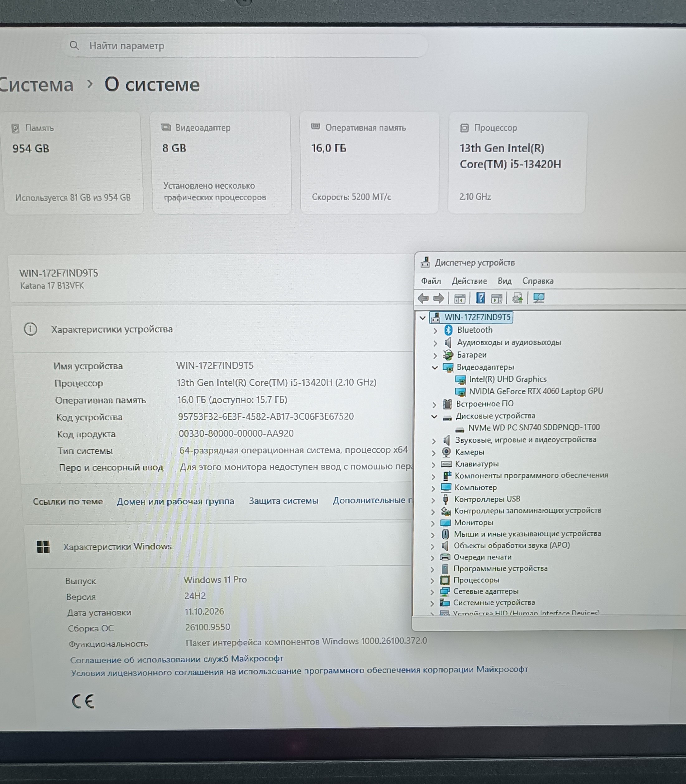Click the Forward arrow in Device Manager toolbar
This screenshot has height=784, width=686.
click(x=439, y=298)
